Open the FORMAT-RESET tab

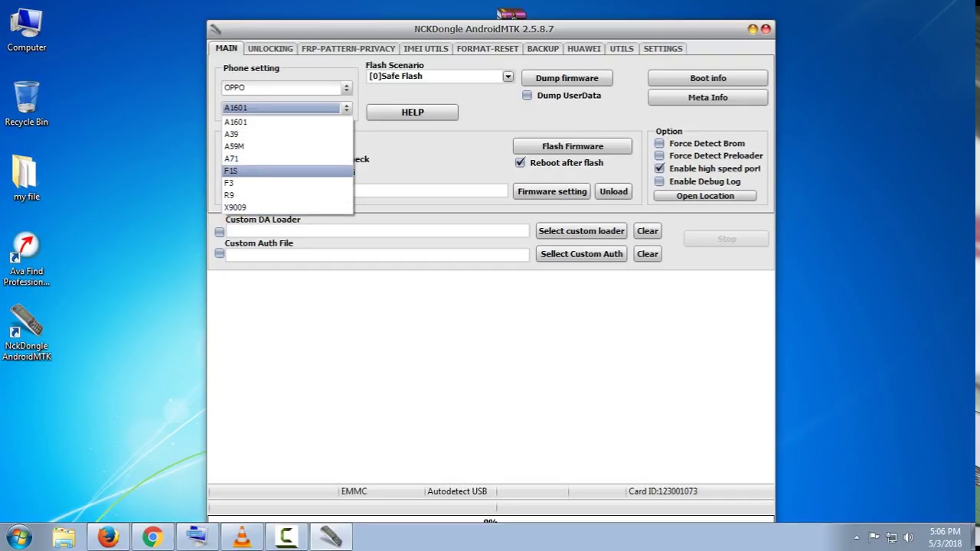point(488,49)
